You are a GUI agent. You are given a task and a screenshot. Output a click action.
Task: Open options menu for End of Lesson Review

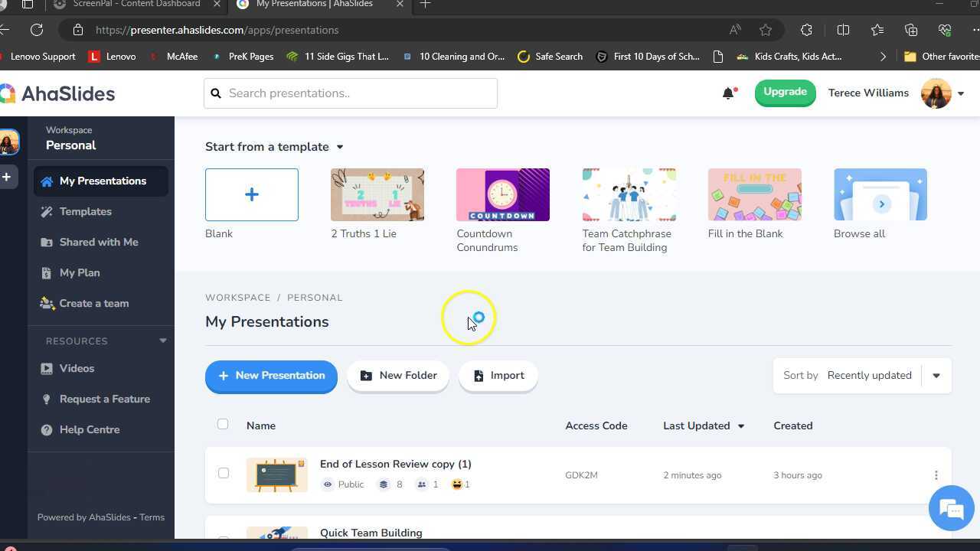(936, 475)
